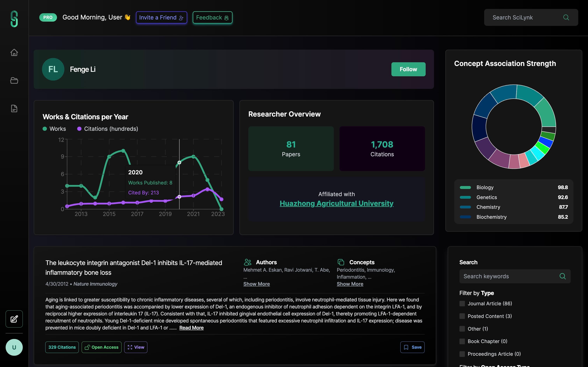588x367 pixels.
Task: Expand Show More under Concepts
Action: click(350, 284)
